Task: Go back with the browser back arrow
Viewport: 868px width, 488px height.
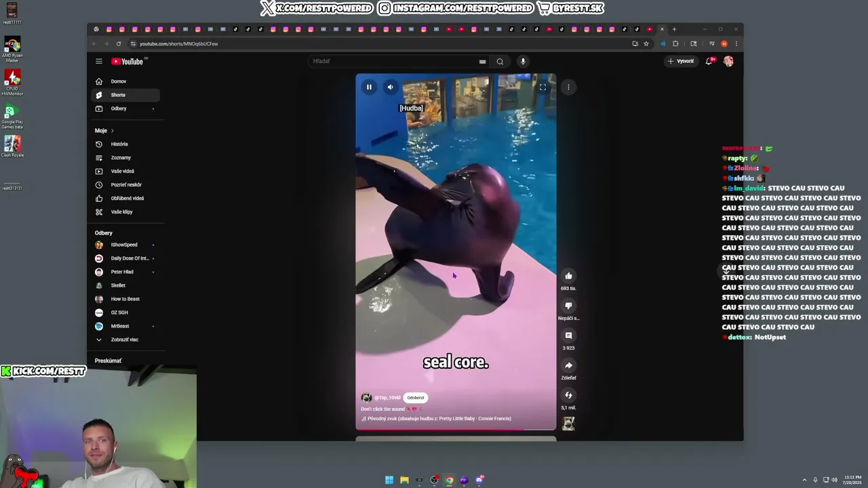Action: coord(95,43)
